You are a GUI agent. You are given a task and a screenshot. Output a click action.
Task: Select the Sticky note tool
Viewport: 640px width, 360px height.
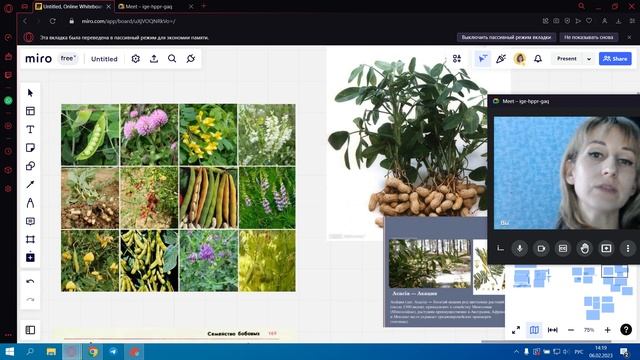[x=30, y=148]
